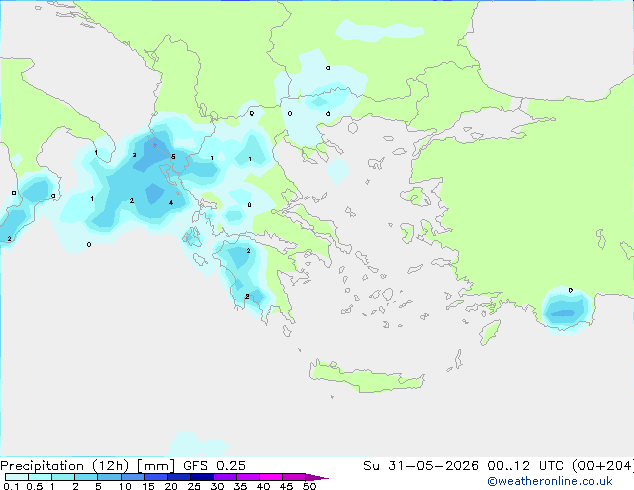Pick the 1–2 mm legend swatch
Viewport: 634px width, 490px height.
63,477
